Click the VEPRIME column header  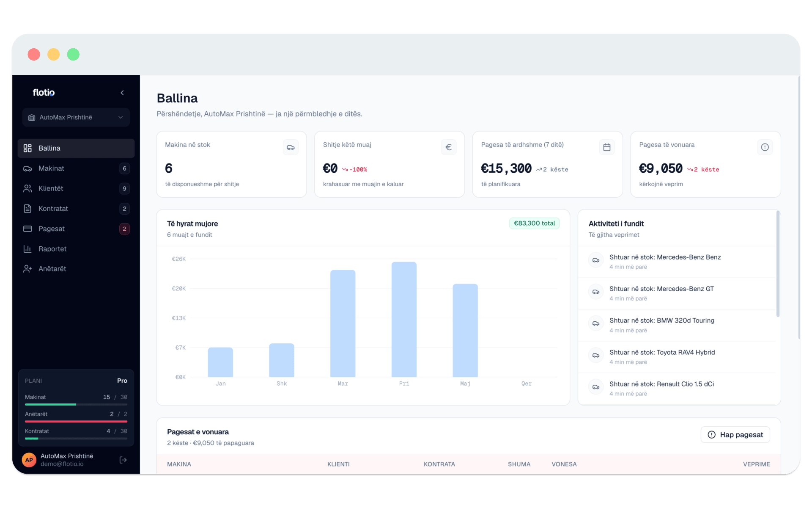tap(756, 464)
